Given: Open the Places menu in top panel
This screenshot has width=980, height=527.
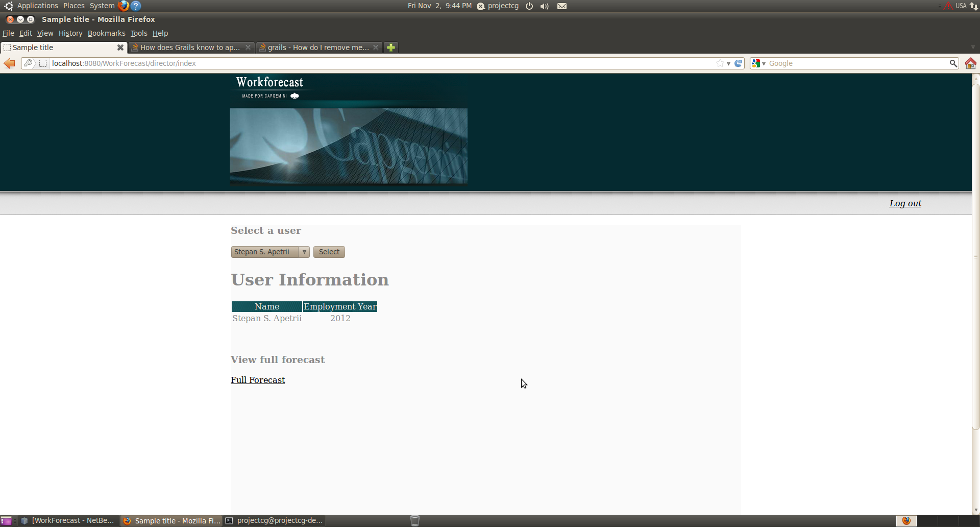Looking at the screenshot, I should (x=74, y=6).
